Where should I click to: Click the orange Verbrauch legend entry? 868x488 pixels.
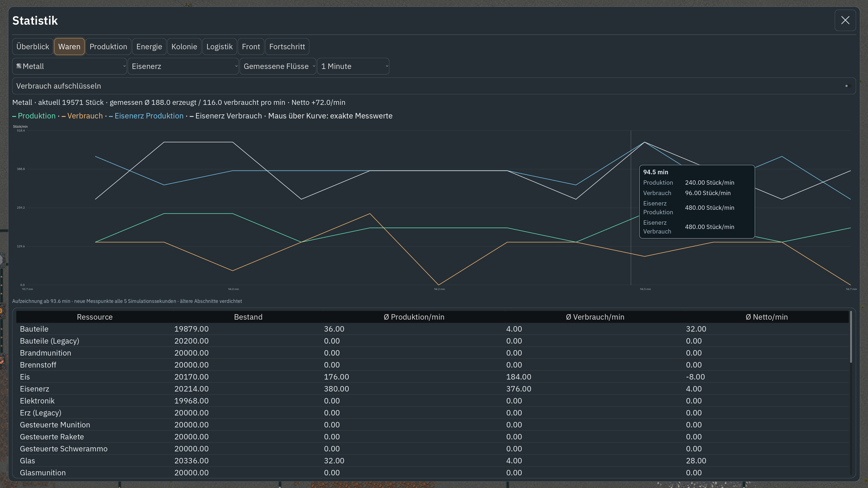pos(82,116)
